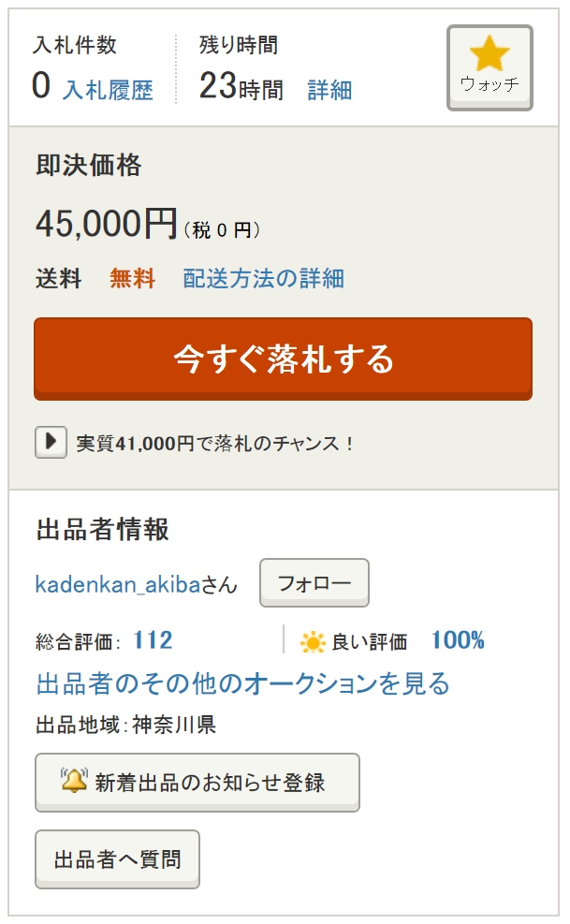The width and height of the screenshot is (570, 924).
Task: Open the 総合評価 score 112
Action: [153, 641]
